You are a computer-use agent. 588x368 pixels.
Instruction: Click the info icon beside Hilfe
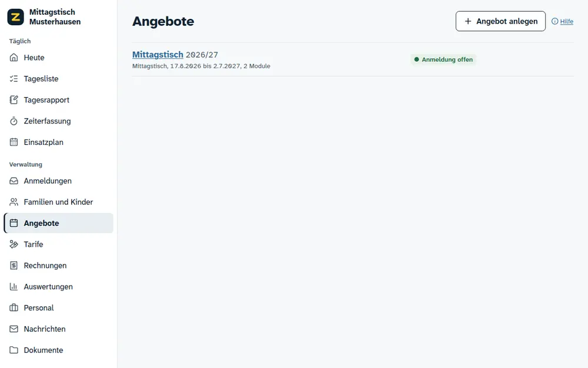pyautogui.click(x=554, y=21)
